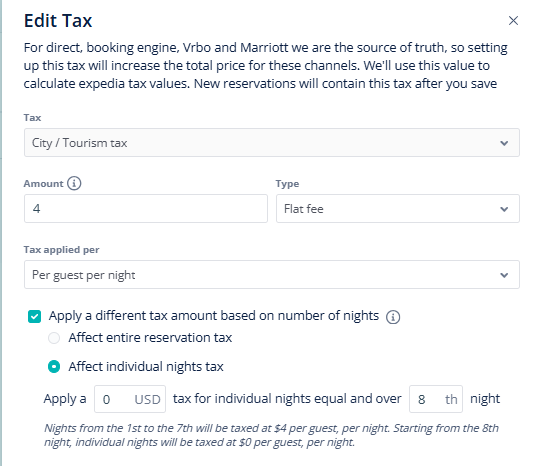Open the Flat fee Type dropdown
Image resolution: width=535 pixels, height=466 pixels.
398,208
